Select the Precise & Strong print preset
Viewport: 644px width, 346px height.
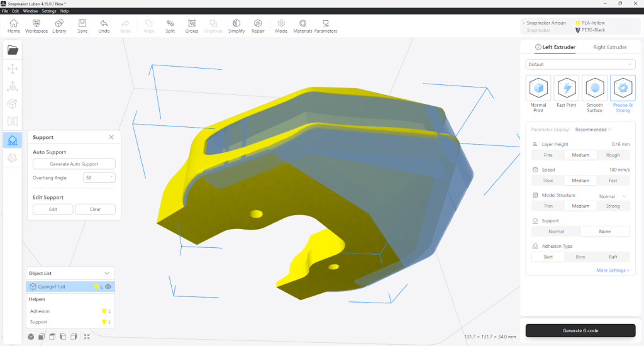(x=623, y=93)
